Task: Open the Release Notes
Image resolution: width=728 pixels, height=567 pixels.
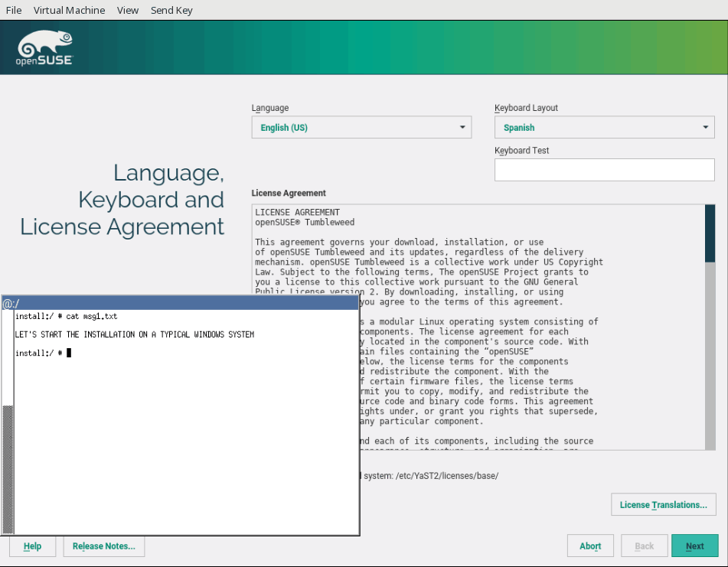Action: [x=103, y=546]
